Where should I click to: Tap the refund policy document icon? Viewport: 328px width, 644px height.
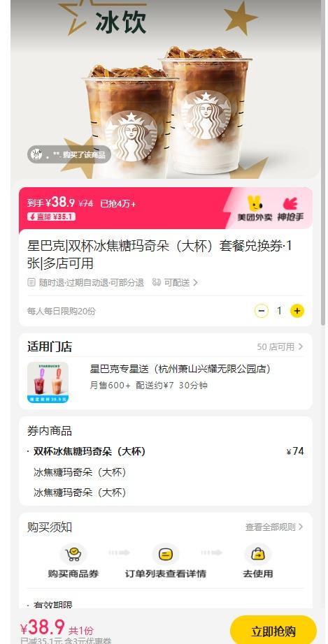31,282
